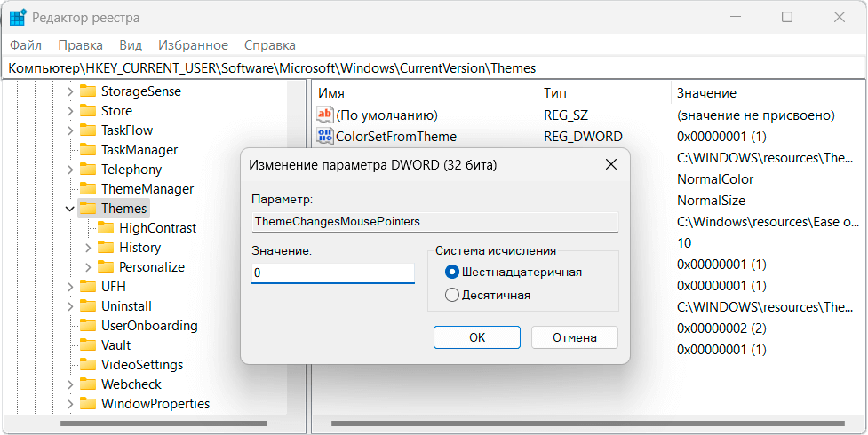Click the Personalize folder icon

[x=105, y=266]
